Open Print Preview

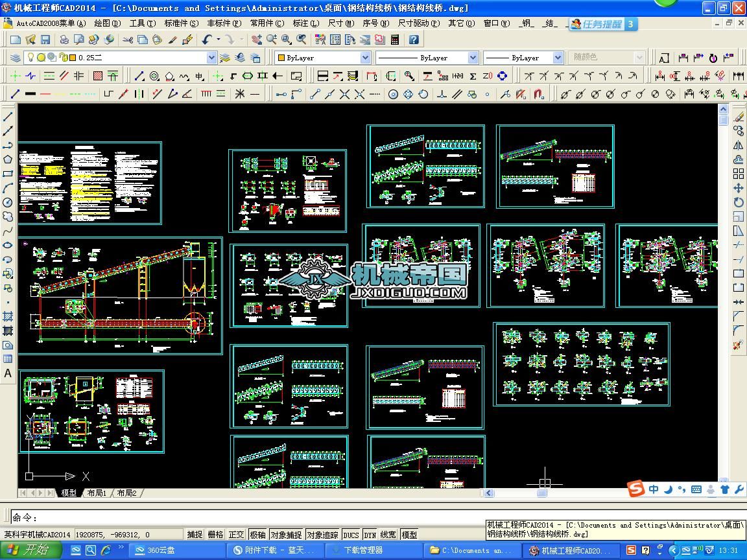pos(79,40)
